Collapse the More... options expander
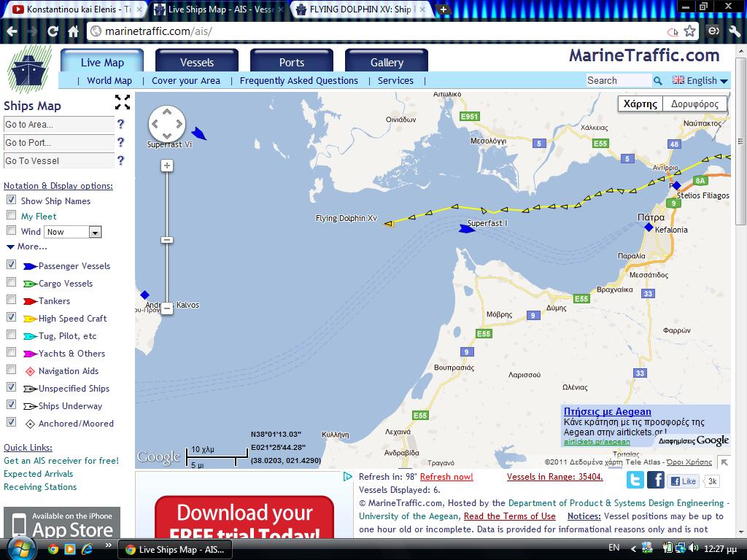The image size is (747, 560). pos(27,246)
